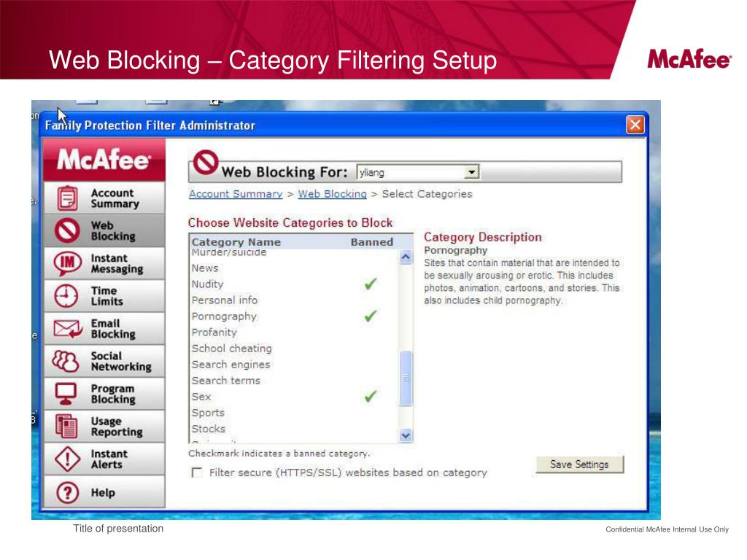Close the Family Protection Filter Administrator window
Image resolution: width=747 pixels, height=560 pixels.
coord(635,125)
